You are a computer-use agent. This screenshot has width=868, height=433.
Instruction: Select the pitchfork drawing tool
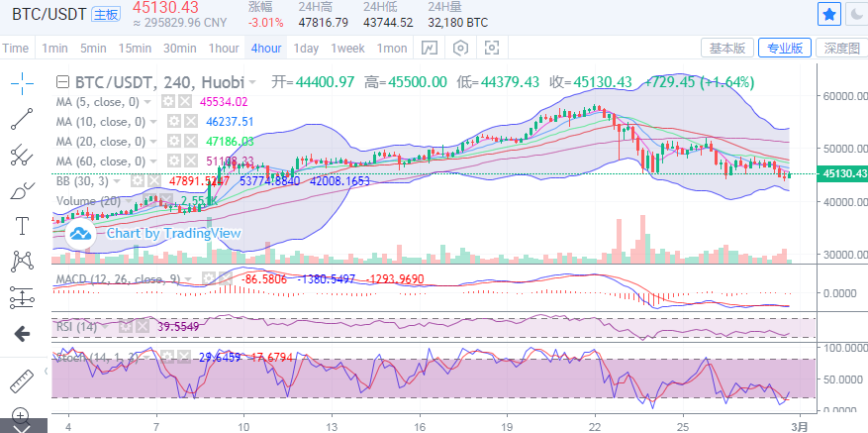click(22, 155)
